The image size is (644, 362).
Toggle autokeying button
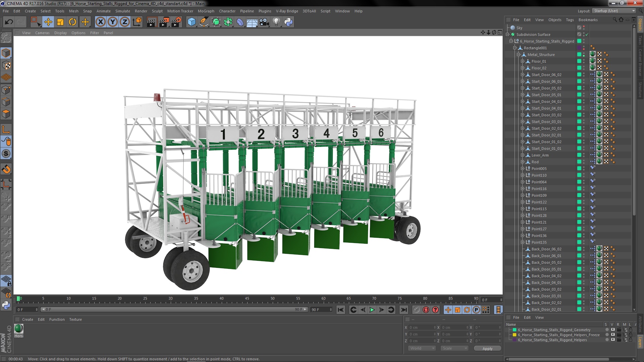[426, 310]
